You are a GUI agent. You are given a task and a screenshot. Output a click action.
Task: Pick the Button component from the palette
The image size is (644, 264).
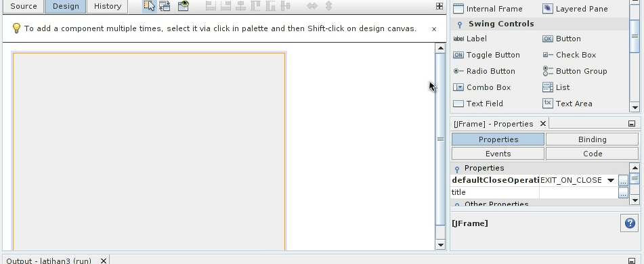561,39
